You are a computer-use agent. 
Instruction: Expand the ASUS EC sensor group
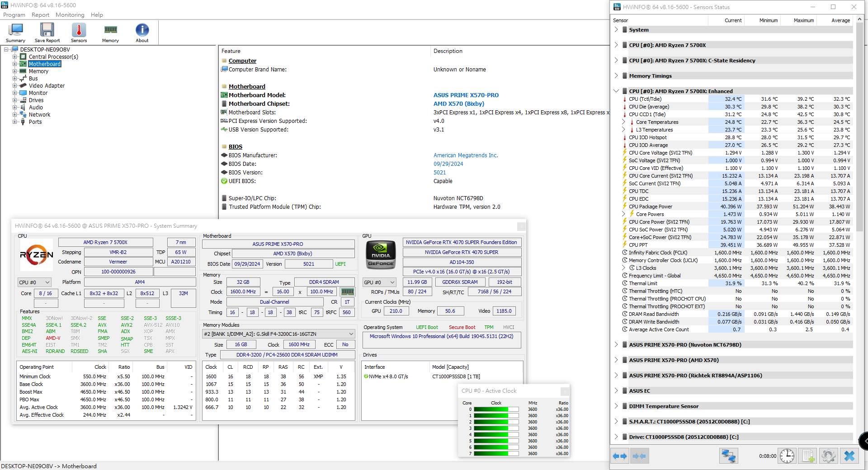tap(616, 391)
